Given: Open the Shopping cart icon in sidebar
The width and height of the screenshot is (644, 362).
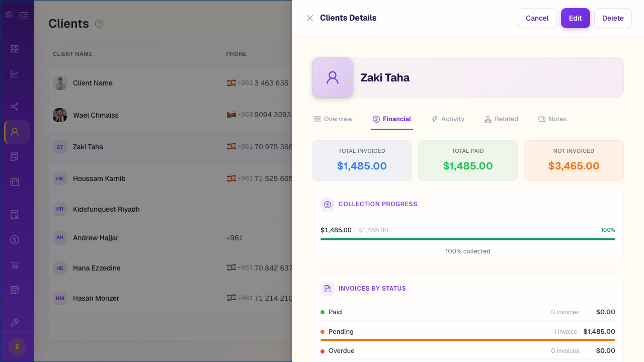Looking at the screenshot, I should [14, 265].
